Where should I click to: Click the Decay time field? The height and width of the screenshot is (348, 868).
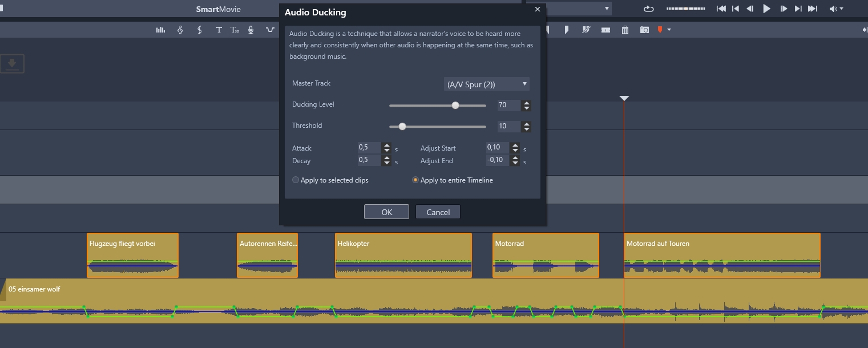click(x=369, y=160)
